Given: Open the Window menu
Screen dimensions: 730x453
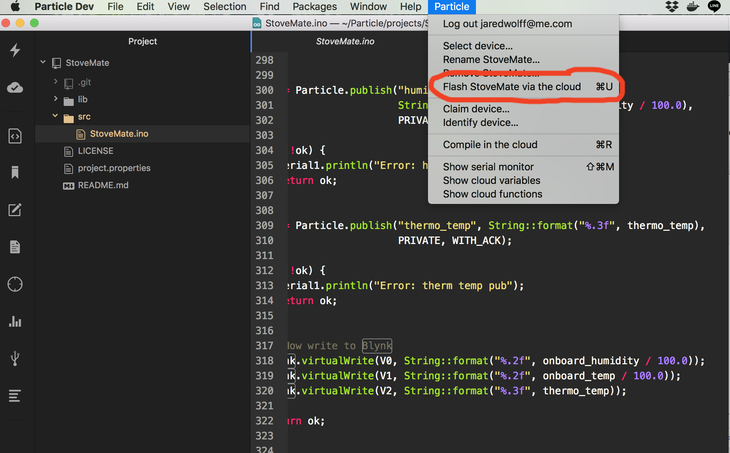Looking at the screenshot, I should tap(368, 7).
